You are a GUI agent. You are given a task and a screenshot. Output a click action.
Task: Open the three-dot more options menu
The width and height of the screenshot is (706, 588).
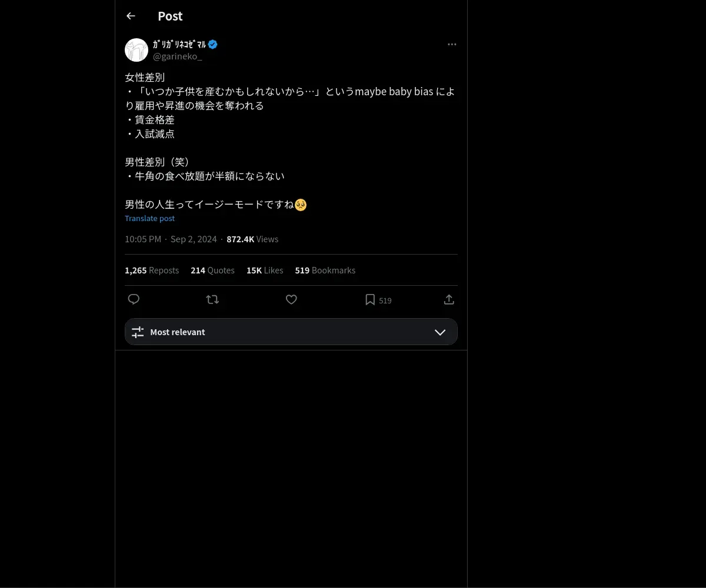tap(452, 44)
